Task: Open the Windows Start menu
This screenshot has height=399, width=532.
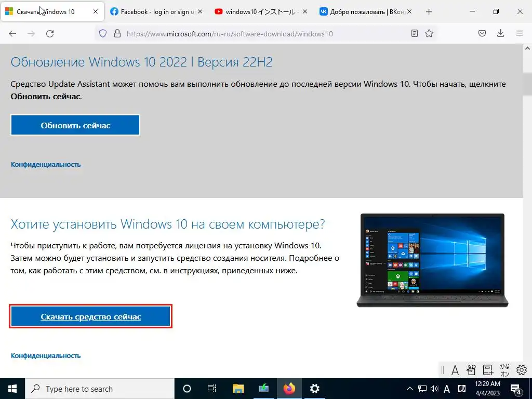Action: tap(12, 389)
